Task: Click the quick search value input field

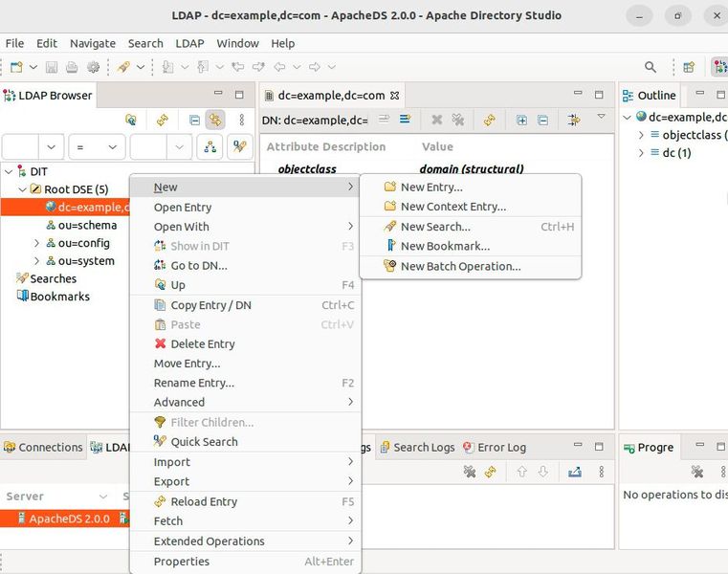Action: (148, 147)
